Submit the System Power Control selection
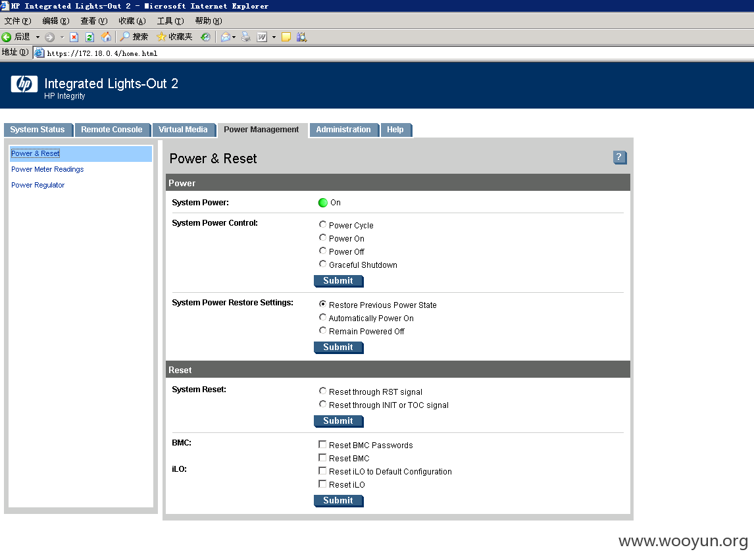Image resolution: width=754 pixels, height=560 pixels. (339, 281)
